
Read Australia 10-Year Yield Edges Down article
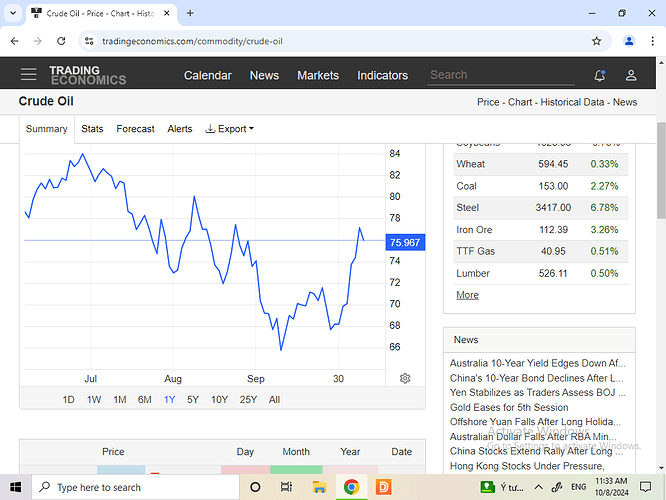(537, 363)
